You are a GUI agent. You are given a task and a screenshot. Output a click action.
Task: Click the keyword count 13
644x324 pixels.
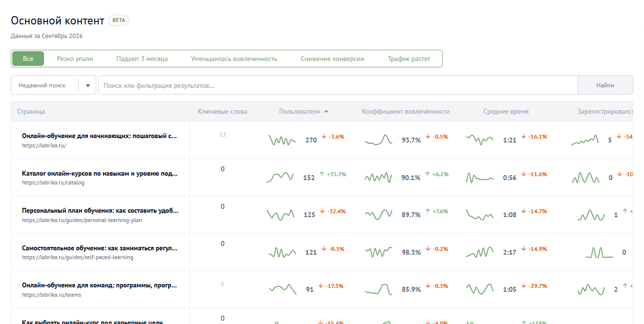222,135
